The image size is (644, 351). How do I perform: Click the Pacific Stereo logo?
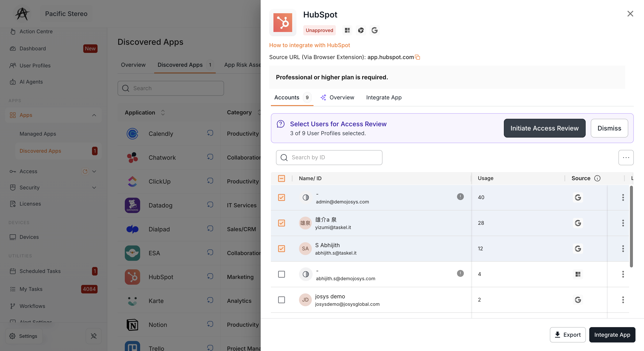22,13
